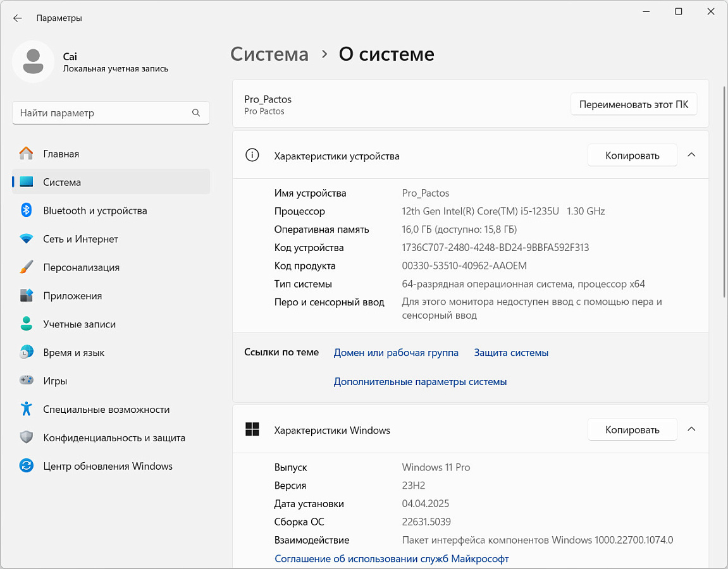Click product code 00330-53510-40962-AAOEM

coord(464,266)
